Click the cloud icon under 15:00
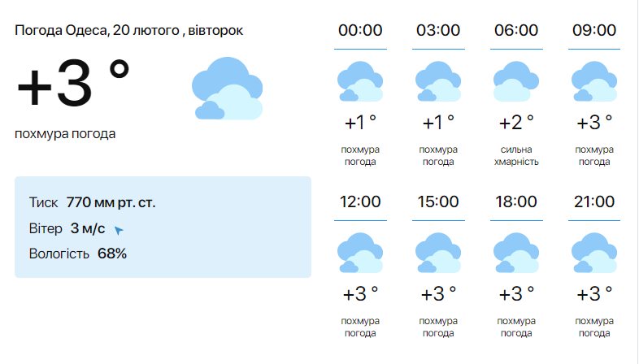Screen dimensions: 639x364 tap(438, 253)
